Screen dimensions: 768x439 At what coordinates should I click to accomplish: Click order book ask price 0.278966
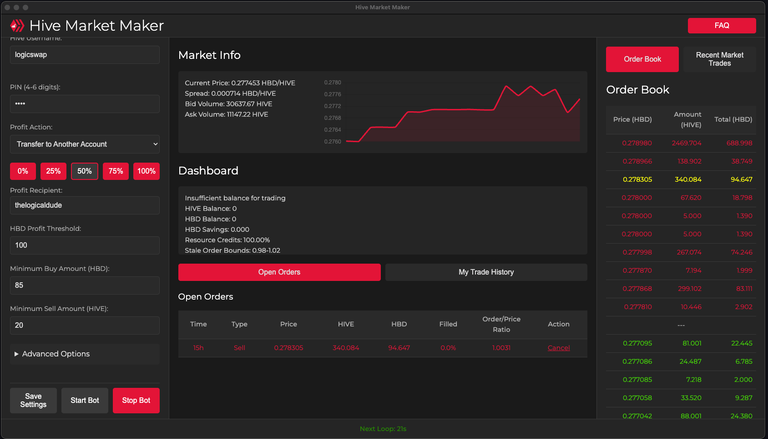(x=637, y=161)
